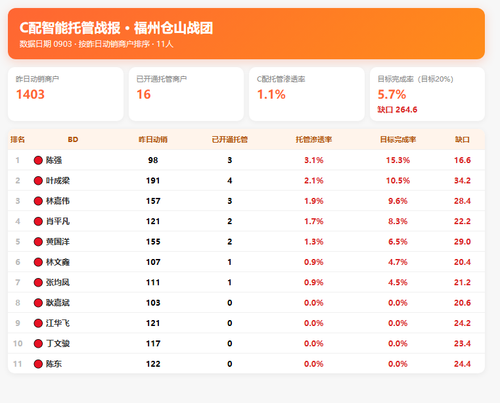Click the name 黄国洋
The width and height of the screenshot is (500, 403).
coord(58,242)
